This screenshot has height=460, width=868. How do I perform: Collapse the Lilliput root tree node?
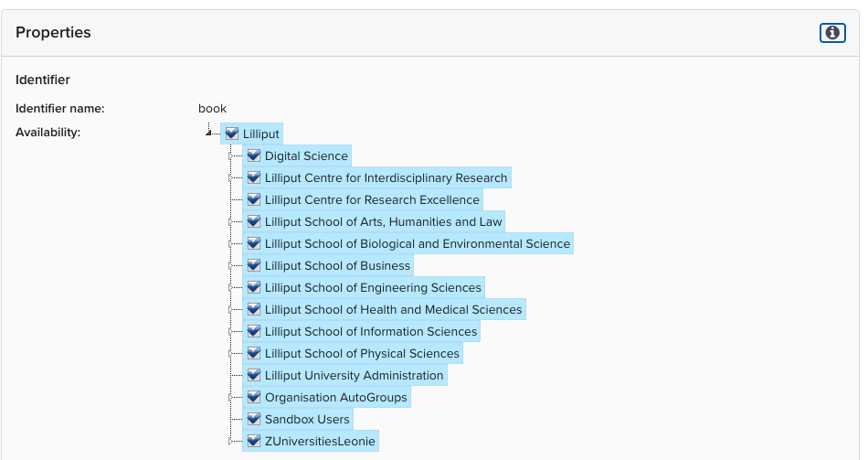210,134
